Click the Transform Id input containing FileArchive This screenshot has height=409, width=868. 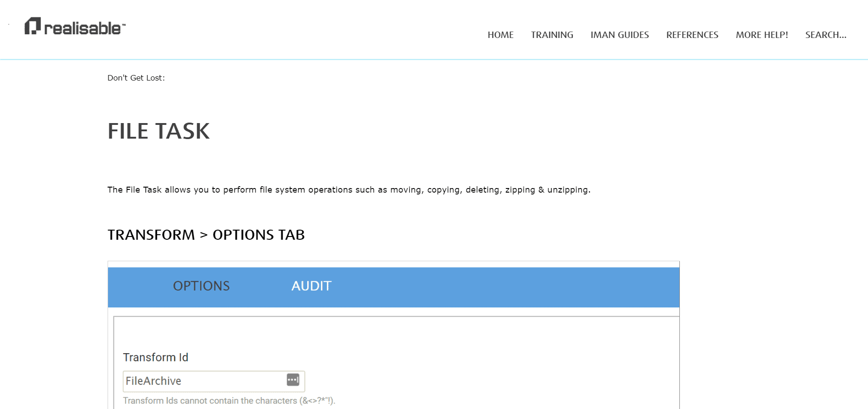click(214, 381)
